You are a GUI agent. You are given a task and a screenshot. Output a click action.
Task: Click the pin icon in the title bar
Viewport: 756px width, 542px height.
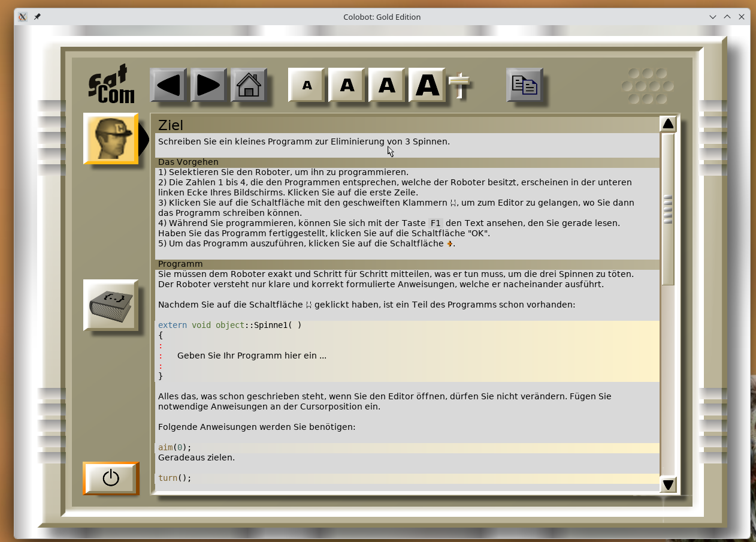tap(37, 17)
